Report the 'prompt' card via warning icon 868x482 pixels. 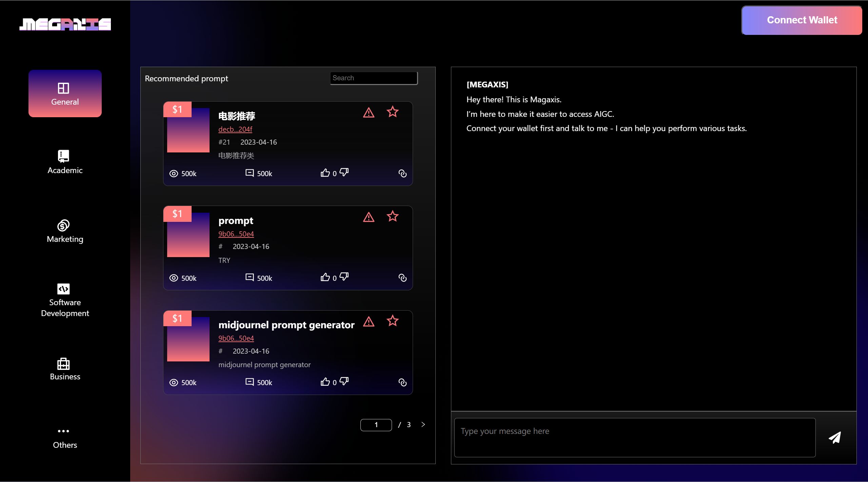pos(369,217)
